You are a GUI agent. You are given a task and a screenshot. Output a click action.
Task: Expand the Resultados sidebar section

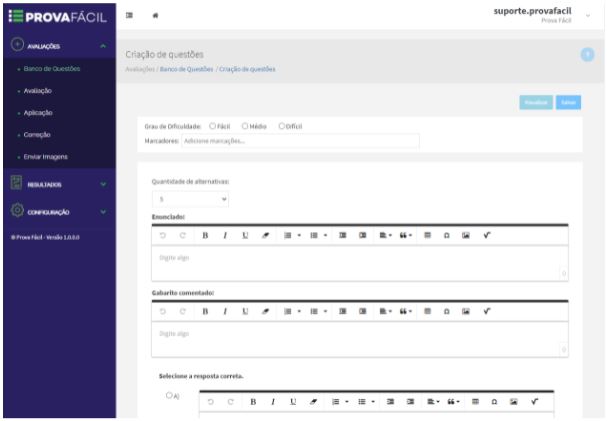[58, 184]
